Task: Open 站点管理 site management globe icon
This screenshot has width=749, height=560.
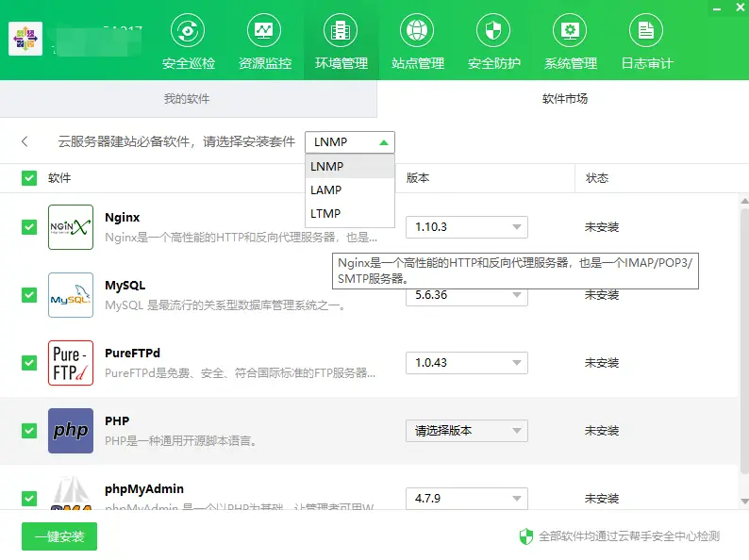Action: pyautogui.click(x=417, y=30)
